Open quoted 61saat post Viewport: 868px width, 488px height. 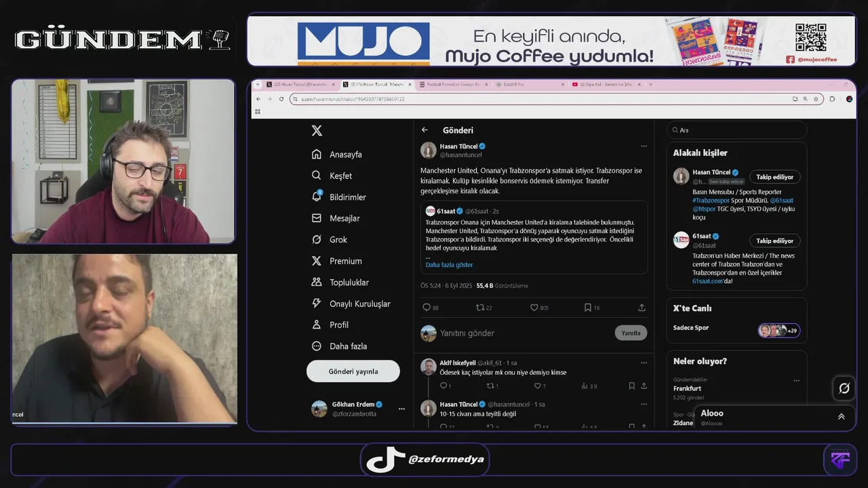coord(534,237)
